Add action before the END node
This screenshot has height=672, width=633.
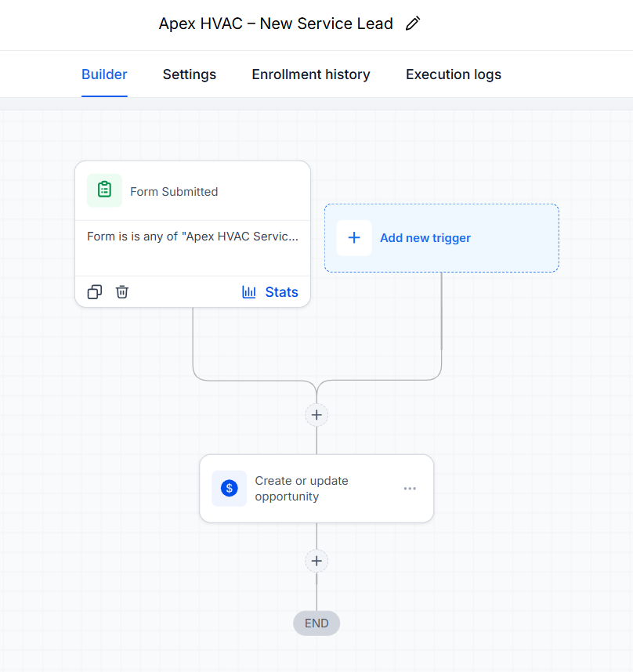coord(316,561)
